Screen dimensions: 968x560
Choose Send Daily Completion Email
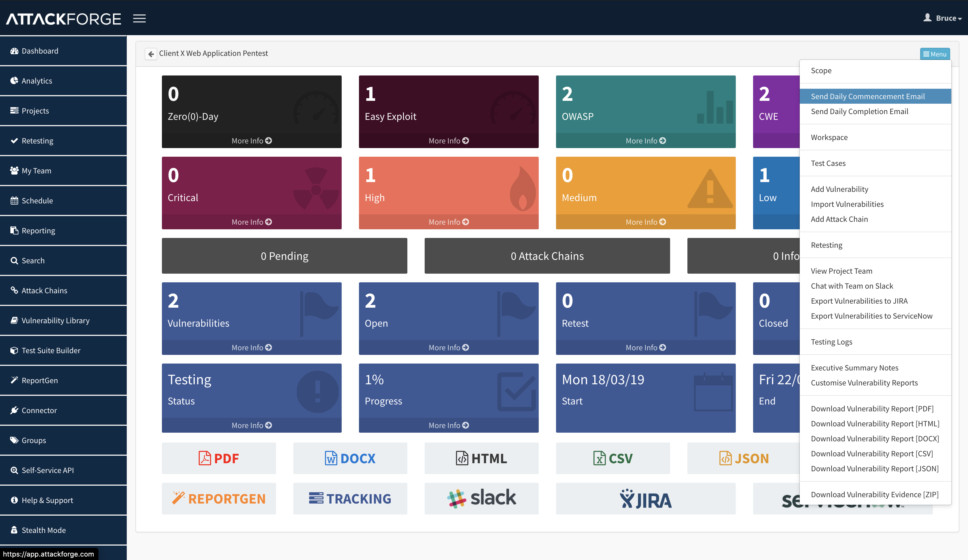pyautogui.click(x=875, y=111)
